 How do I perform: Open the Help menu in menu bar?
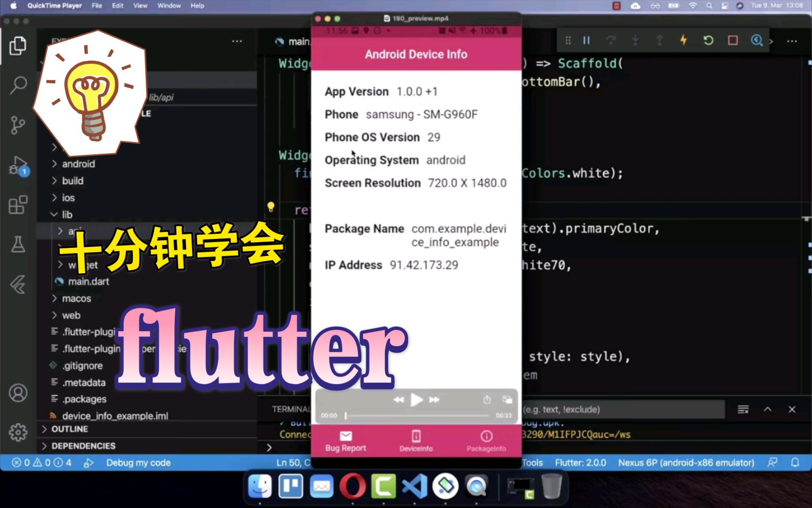[197, 6]
